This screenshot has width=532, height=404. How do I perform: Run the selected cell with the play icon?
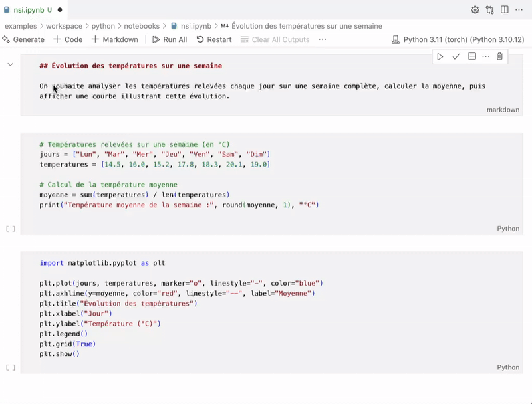click(x=440, y=56)
